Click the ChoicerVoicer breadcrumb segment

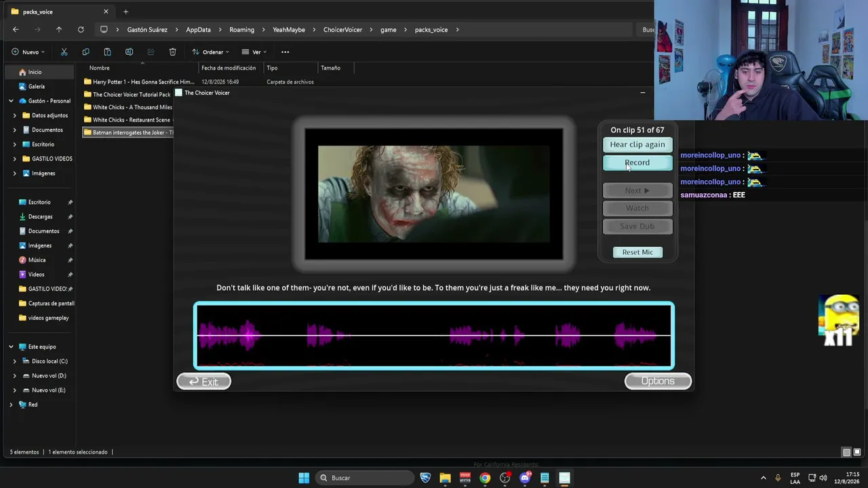point(342,30)
